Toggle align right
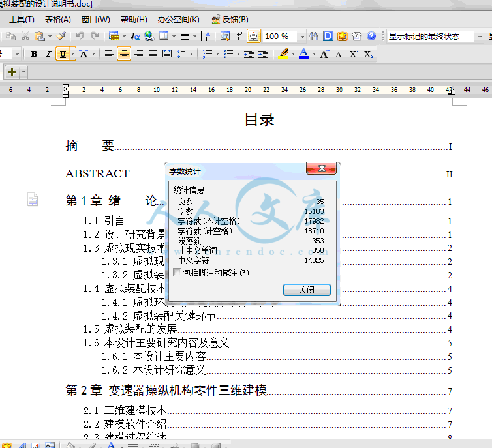 (138, 54)
